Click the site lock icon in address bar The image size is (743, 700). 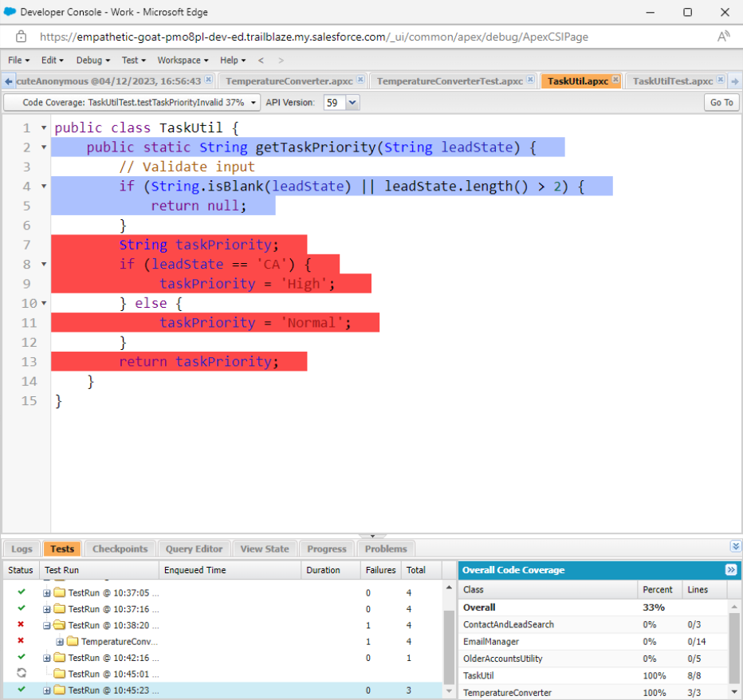(x=21, y=37)
